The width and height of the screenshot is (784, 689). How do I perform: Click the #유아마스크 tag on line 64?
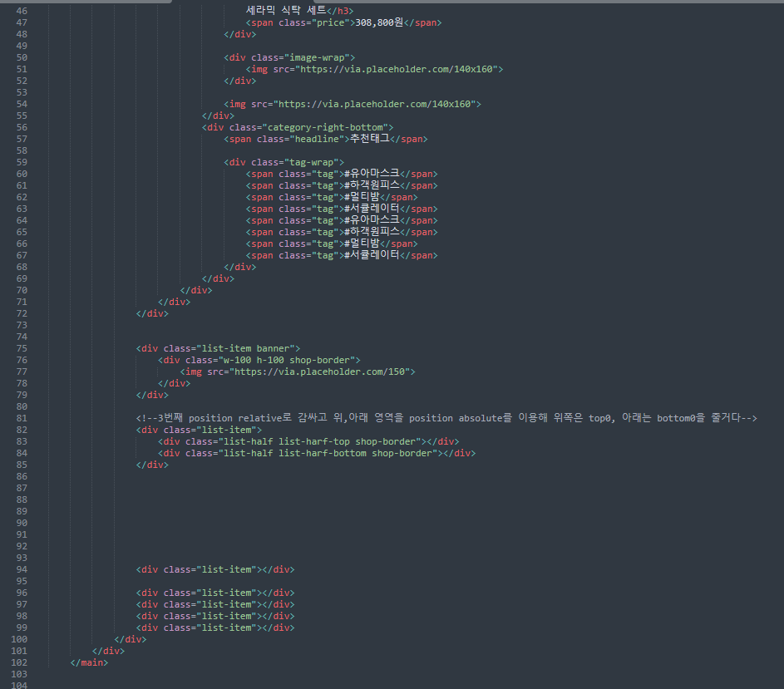[x=372, y=220]
